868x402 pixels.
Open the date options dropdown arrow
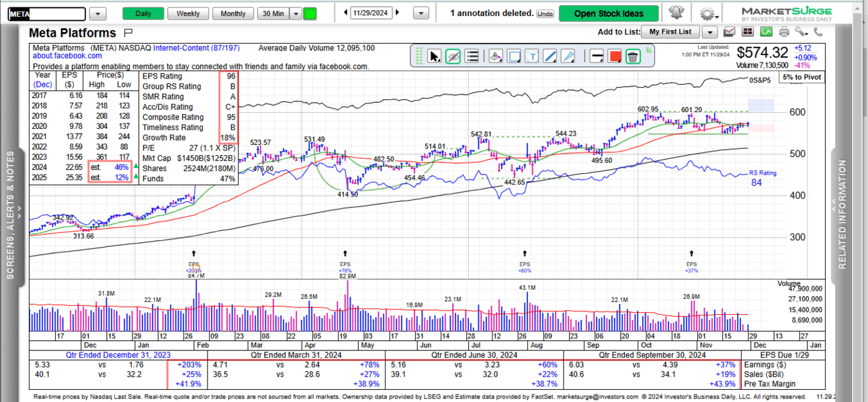(x=421, y=13)
